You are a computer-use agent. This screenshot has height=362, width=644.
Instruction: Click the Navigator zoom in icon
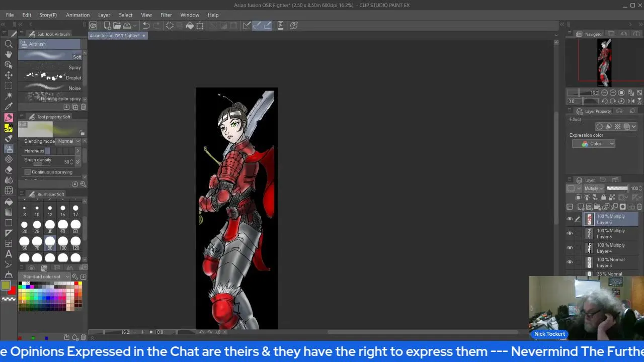pos(613,93)
